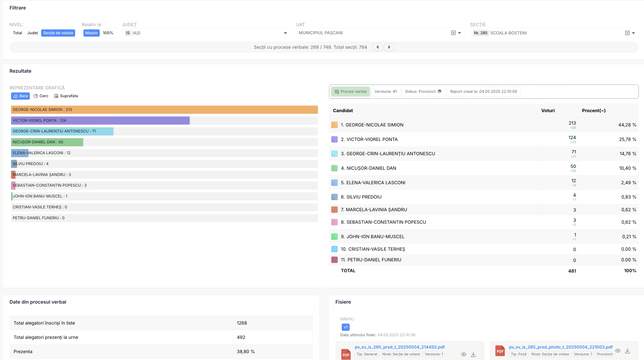Switch to Maxim relative mode

coord(91,33)
